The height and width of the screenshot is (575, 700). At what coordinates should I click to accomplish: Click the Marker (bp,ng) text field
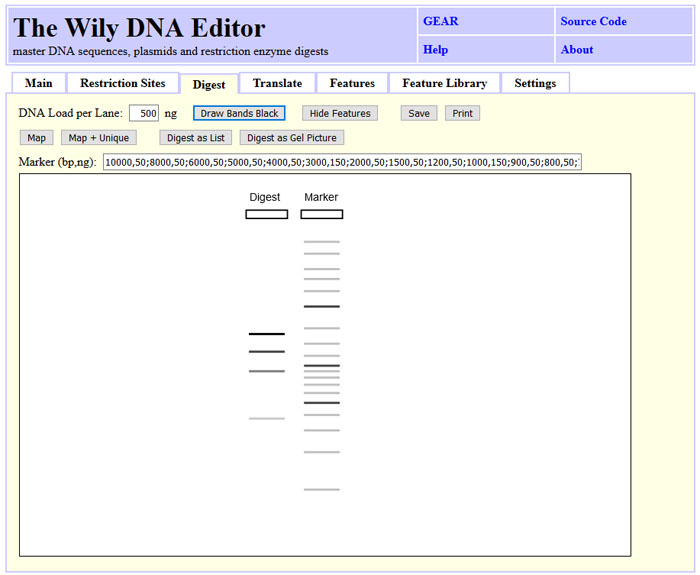pos(341,162)
